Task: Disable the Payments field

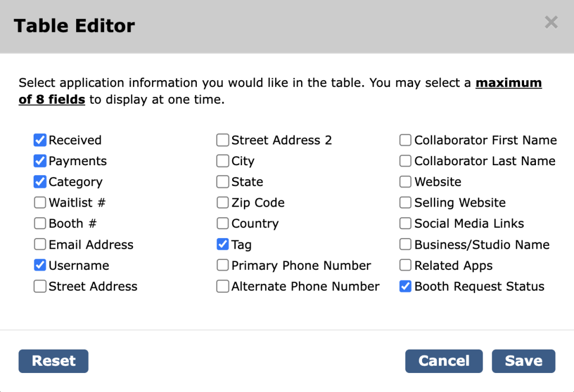Action: [x=40, y=161]
